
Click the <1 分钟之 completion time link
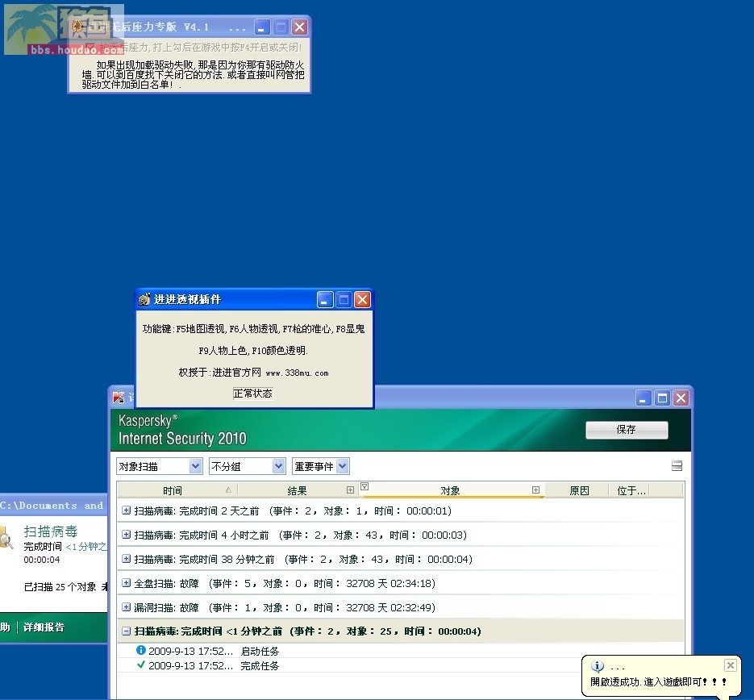86,547
